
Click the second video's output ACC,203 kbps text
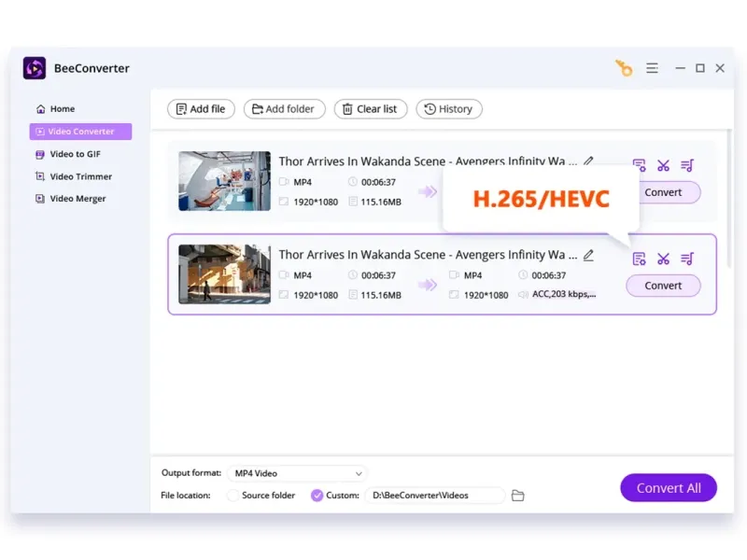point(564,294)
